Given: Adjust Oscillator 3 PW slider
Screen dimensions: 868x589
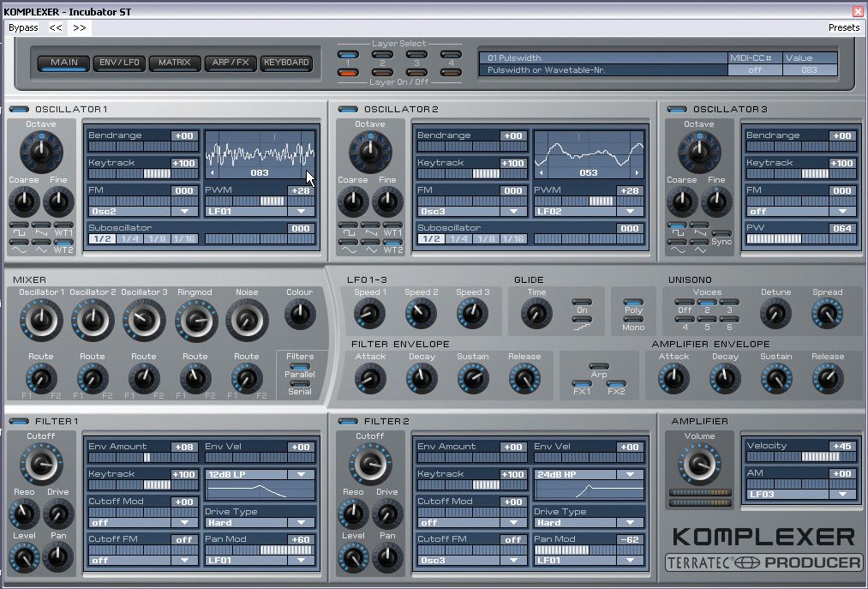Looking at the screenshot, I should [800, 239].
